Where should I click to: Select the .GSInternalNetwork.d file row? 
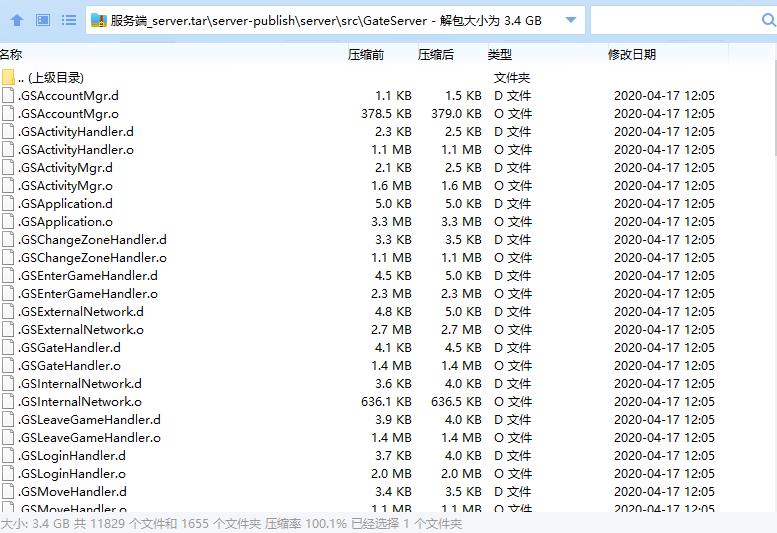80,384
